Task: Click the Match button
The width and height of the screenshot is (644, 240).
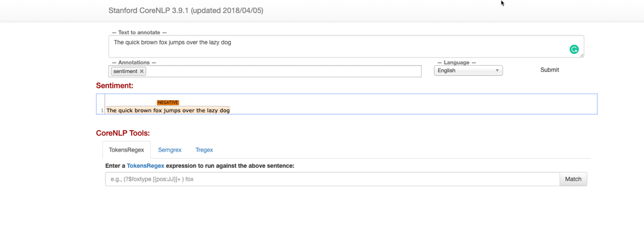Action: pyautogui.click(x=574, y=179)
